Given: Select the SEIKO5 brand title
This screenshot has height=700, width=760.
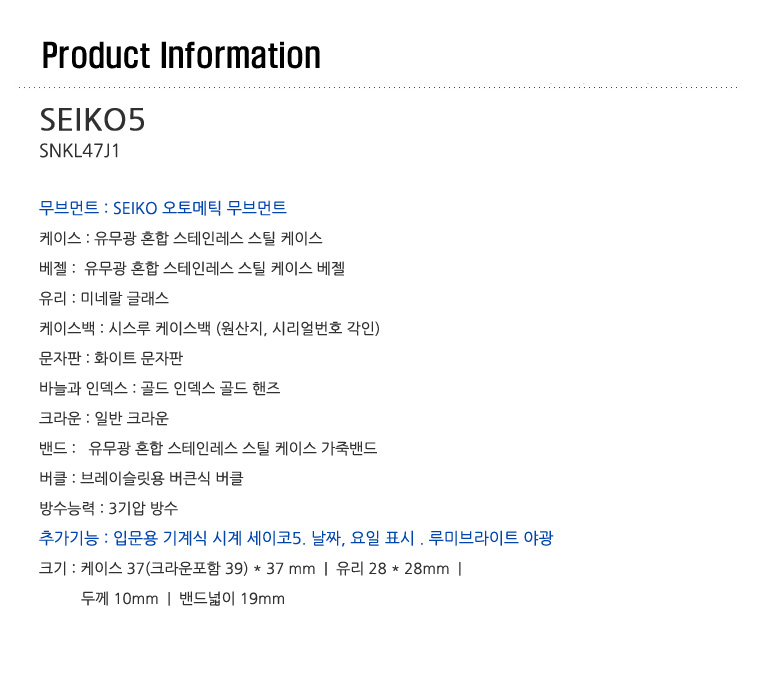Looking at the screenshot, I should tap(92, 120).
